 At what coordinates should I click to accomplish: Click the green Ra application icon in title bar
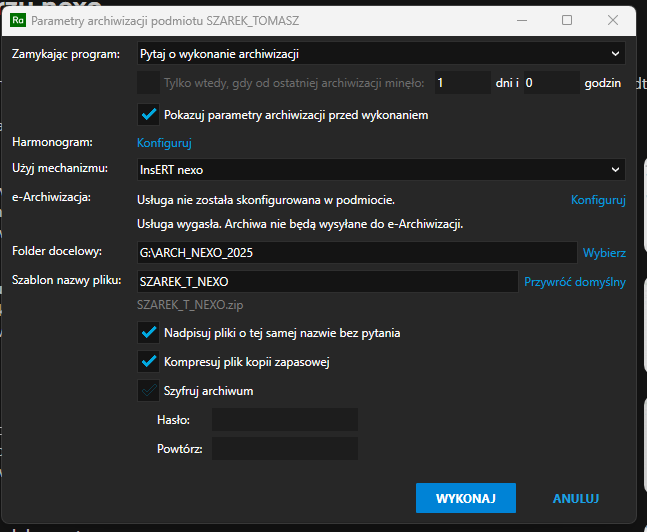click(18, 20)
